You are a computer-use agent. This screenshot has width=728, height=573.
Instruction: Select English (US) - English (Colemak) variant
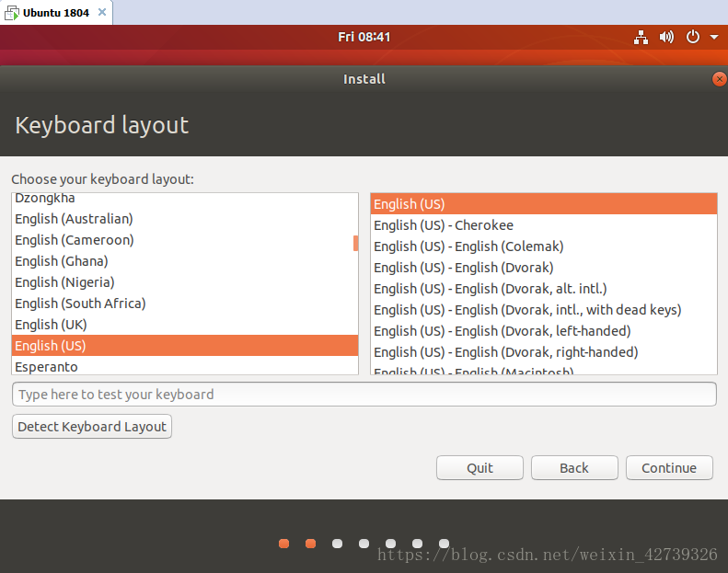click(x=544, y=246)
